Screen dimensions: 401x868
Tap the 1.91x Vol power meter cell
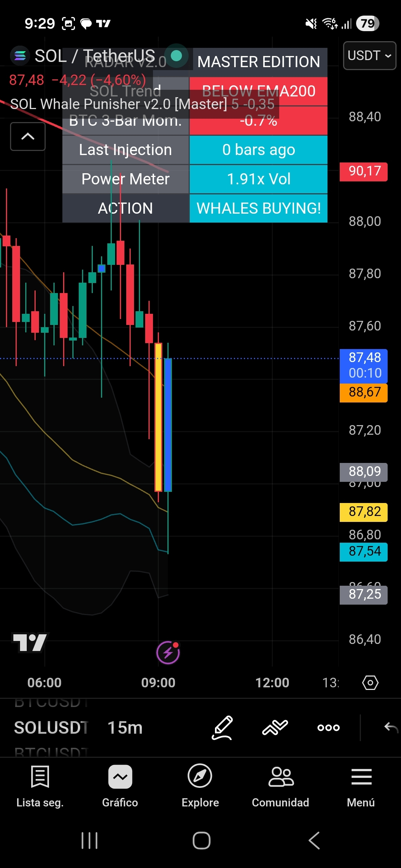click(x=258, y=179)
